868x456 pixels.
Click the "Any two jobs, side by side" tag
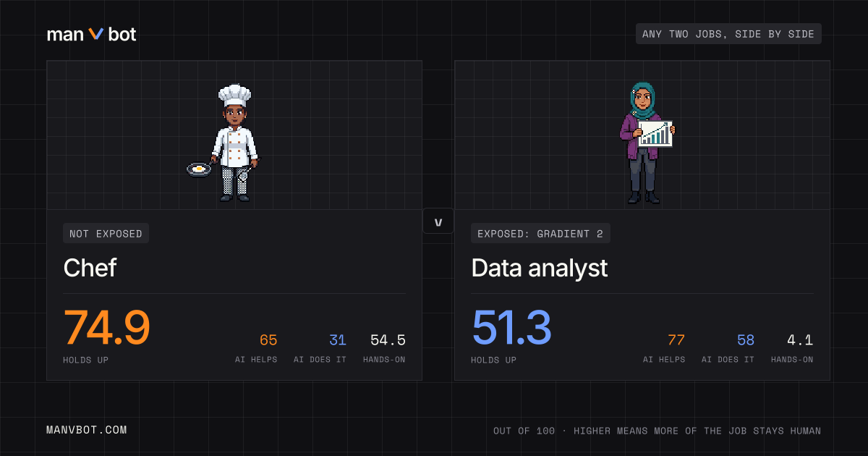[728, 34]
